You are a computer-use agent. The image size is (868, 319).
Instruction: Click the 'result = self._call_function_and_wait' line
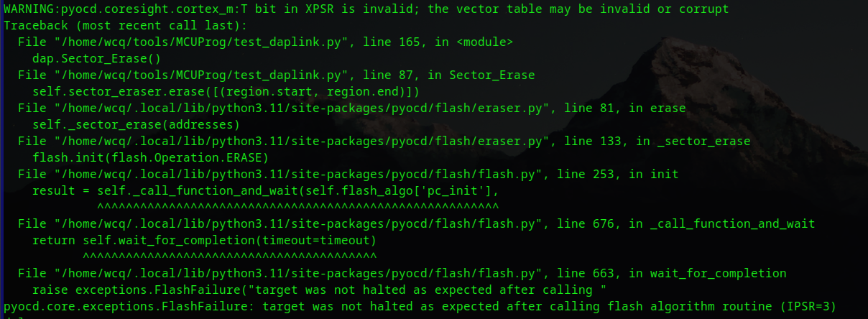[265, 190]
